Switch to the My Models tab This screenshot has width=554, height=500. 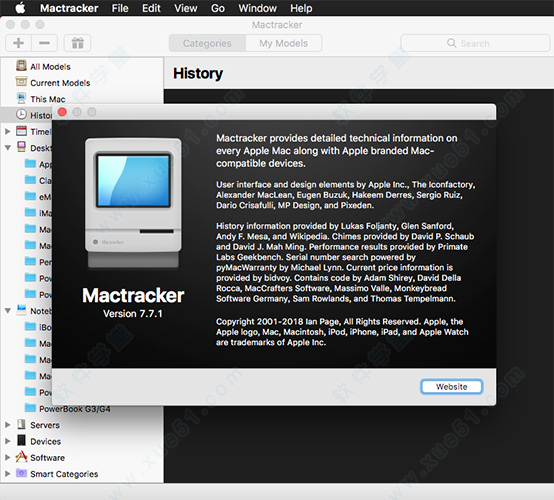(284, 43)
